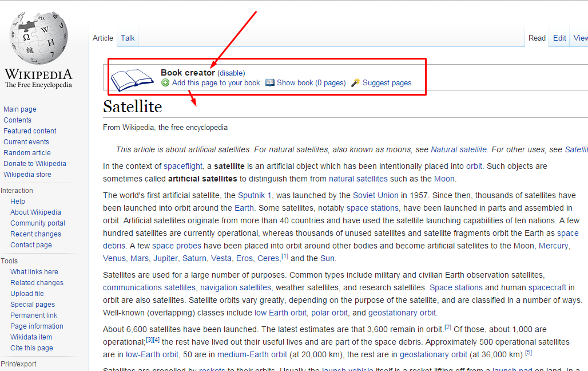Open Wikipedia store link
Screen dimensions: 588x371
click(x=27, y=175)
